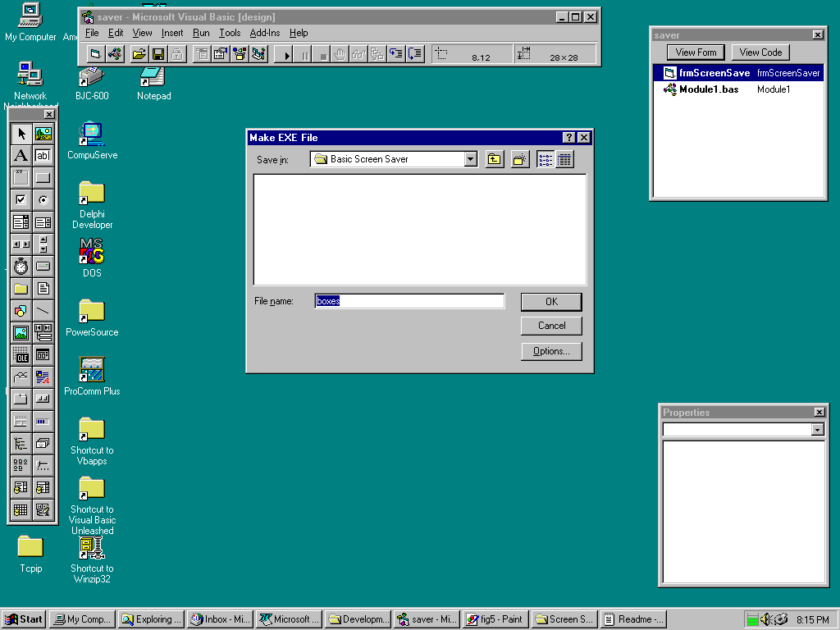Viewport: 840px width, 630px height.
Task: Select the Timer control in the toolbox
Action: click(21, 266)
